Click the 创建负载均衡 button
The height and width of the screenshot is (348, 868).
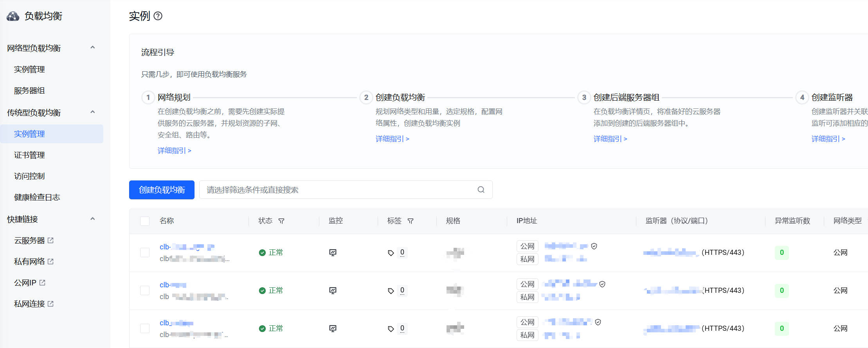pos(162,190)
